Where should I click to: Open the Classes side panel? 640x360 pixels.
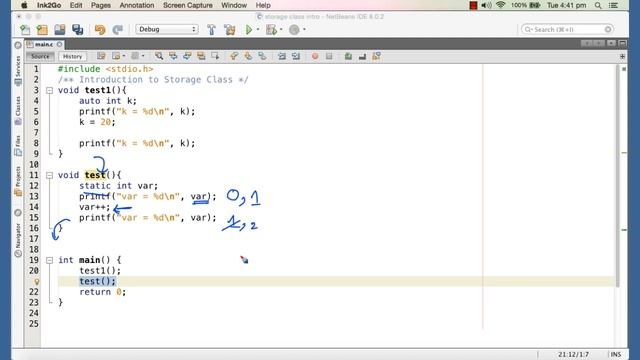click(18, 111)
